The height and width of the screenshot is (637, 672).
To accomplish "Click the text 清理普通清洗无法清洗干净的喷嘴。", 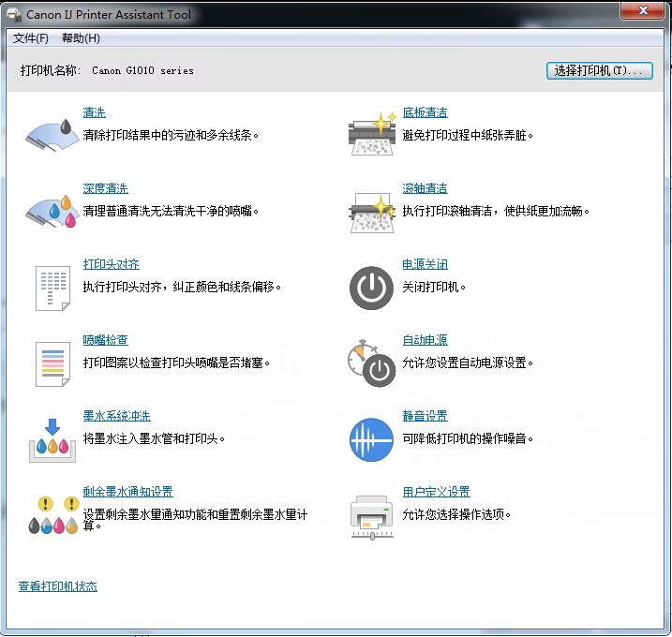I will 171,211.
